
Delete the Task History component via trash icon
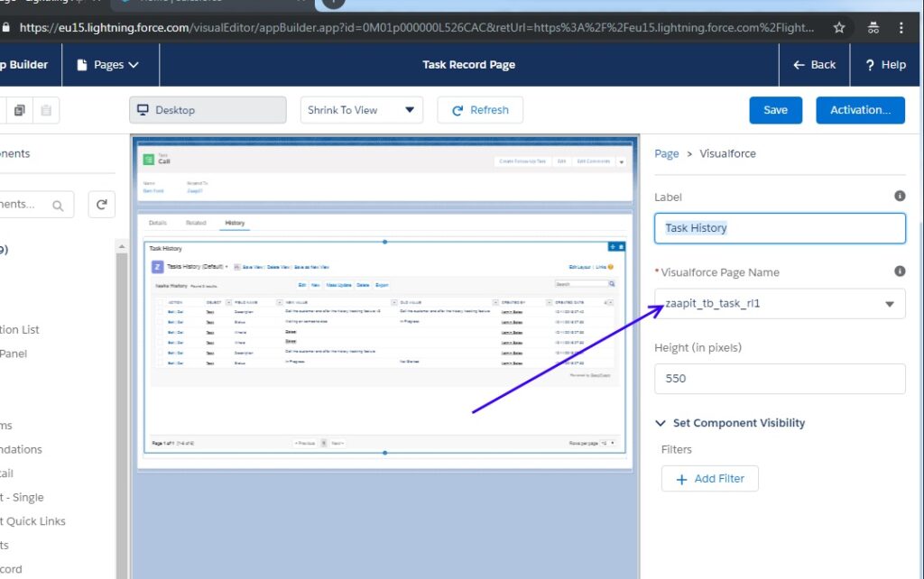tap(621, 246)
